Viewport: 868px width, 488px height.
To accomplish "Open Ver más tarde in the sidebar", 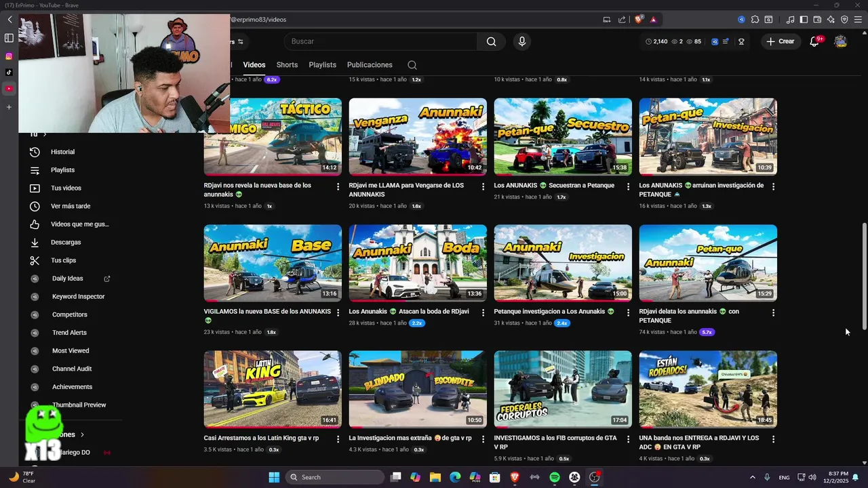I will point(71,206).
